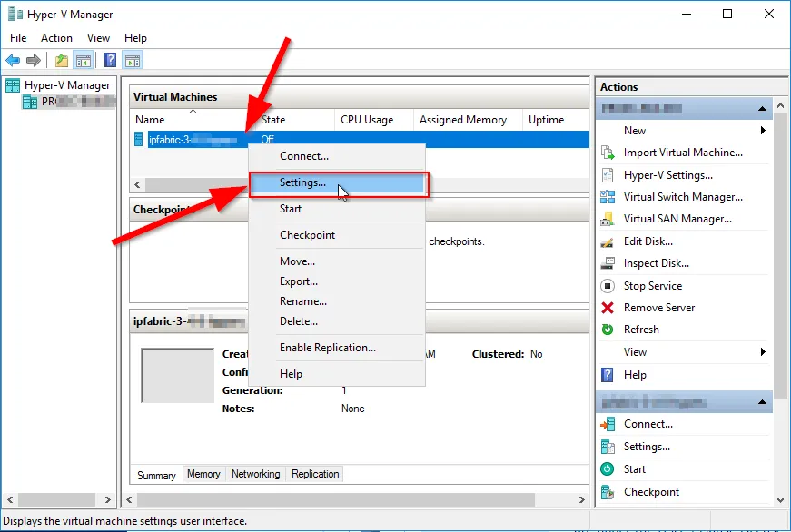Viewport: 791px width, 532px height.
Task: Select Settings... in the context menu
Action: coord(302,182)
